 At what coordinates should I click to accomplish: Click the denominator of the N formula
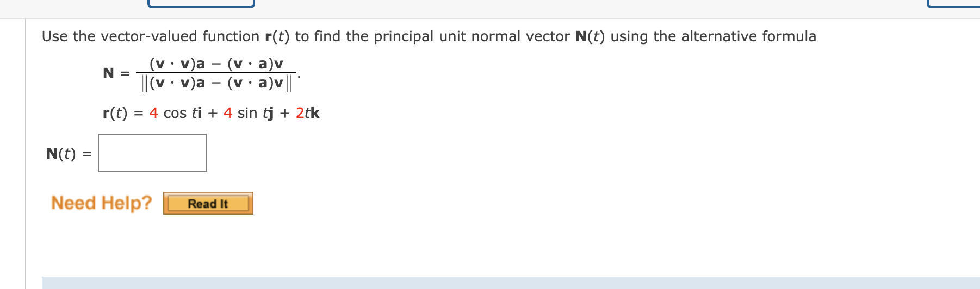tap(216, 83)
